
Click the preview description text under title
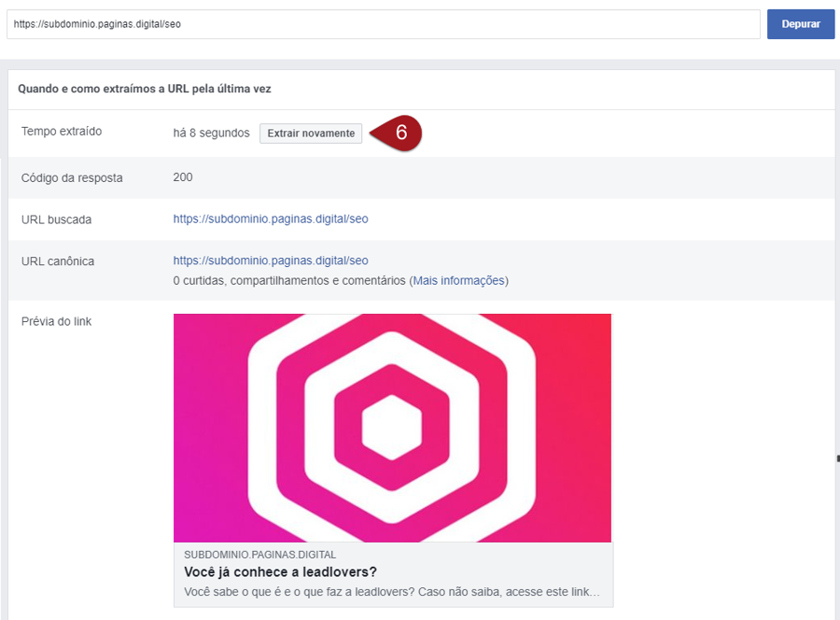point(392,592)
